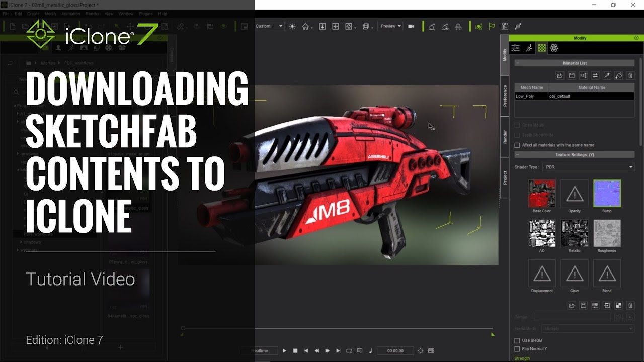
Task: Click the video camera icon beside Preview
Action: (x=411, y=26)
